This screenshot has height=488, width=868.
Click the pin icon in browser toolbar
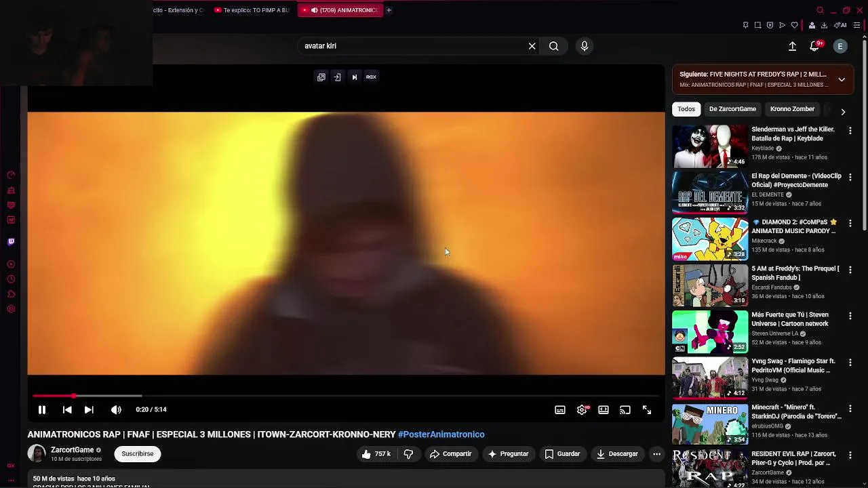point(745,25)
